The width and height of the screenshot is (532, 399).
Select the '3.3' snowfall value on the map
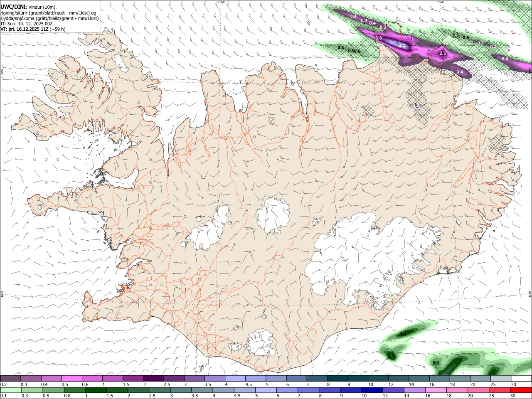click(x=379, y=38)
